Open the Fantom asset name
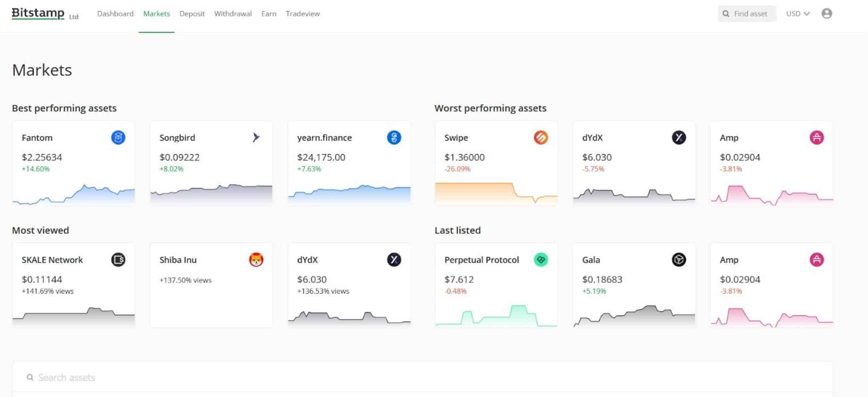This screenshot has width=868, height=397. (37, 138)
